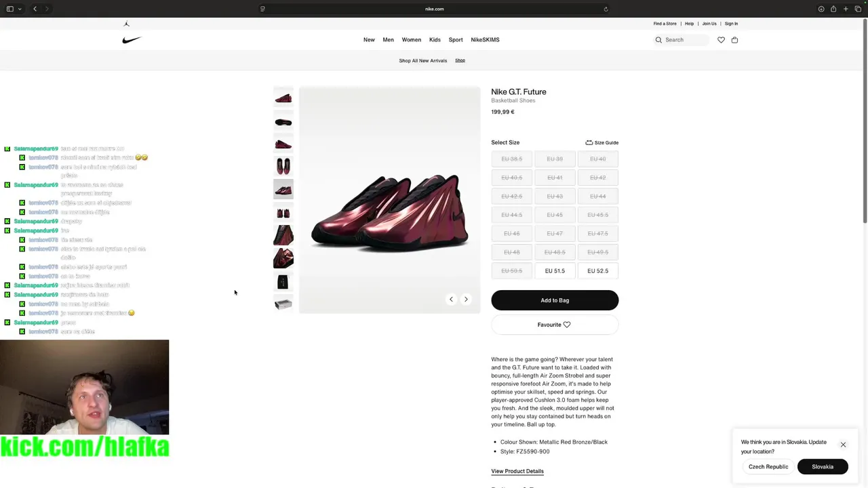Click the Jordan jumpman logo icon
Viewport: 868px width, 488px height.
pos(126,24)
